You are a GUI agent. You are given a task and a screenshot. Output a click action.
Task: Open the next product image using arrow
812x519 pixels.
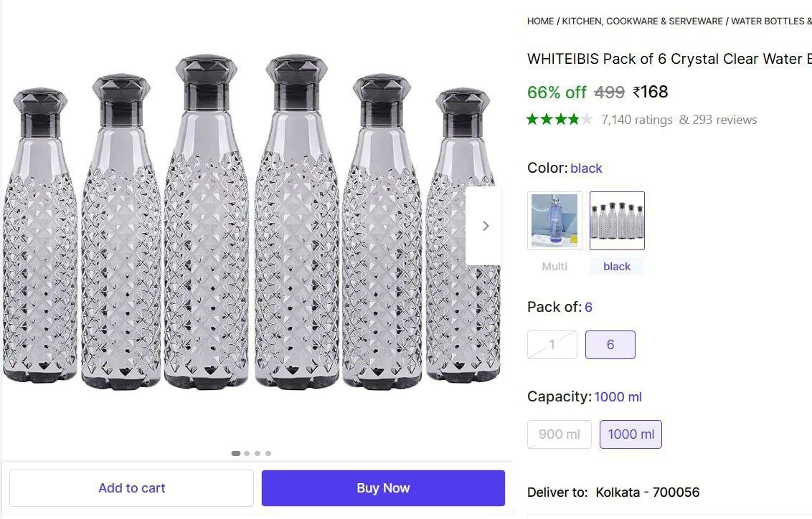486,225
